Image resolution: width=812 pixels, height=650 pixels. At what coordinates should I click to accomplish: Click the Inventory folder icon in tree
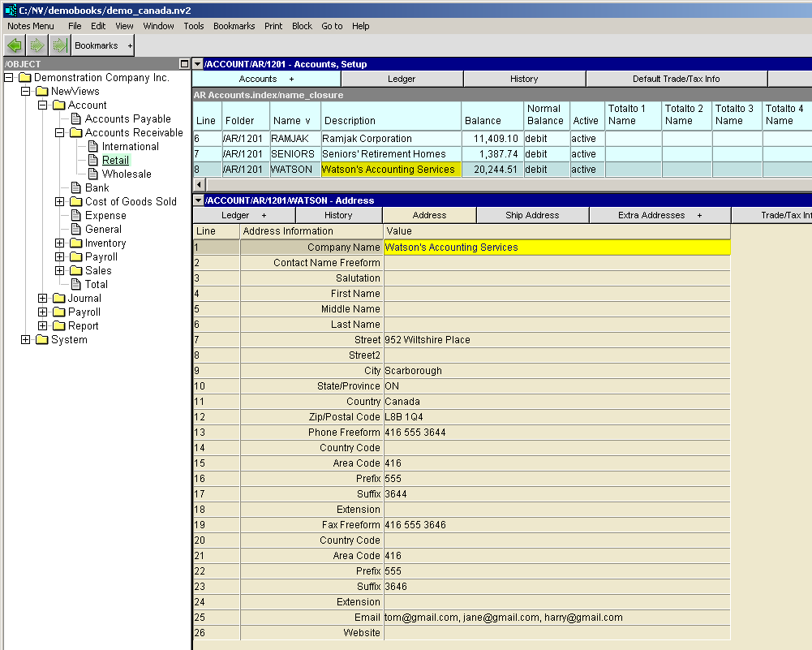(x=75, y=243)
